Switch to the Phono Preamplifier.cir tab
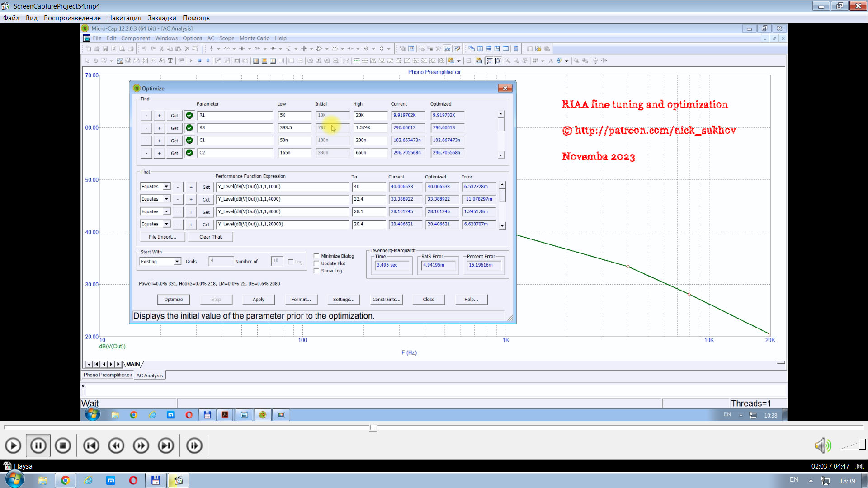The width and height of the screenshot is (868, 488). tap(108, 375)
